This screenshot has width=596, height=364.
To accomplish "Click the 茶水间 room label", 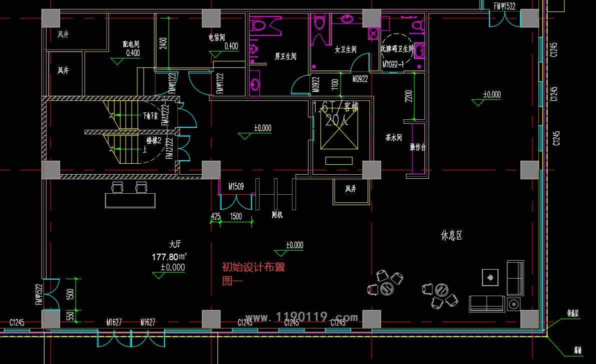I will [393, 137].
